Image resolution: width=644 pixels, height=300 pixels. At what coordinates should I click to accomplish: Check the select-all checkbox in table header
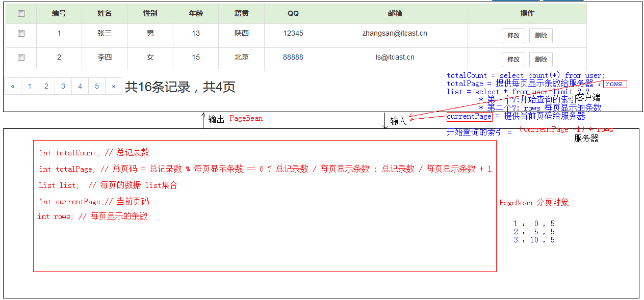pyautogui.click(x=21, y=13)
